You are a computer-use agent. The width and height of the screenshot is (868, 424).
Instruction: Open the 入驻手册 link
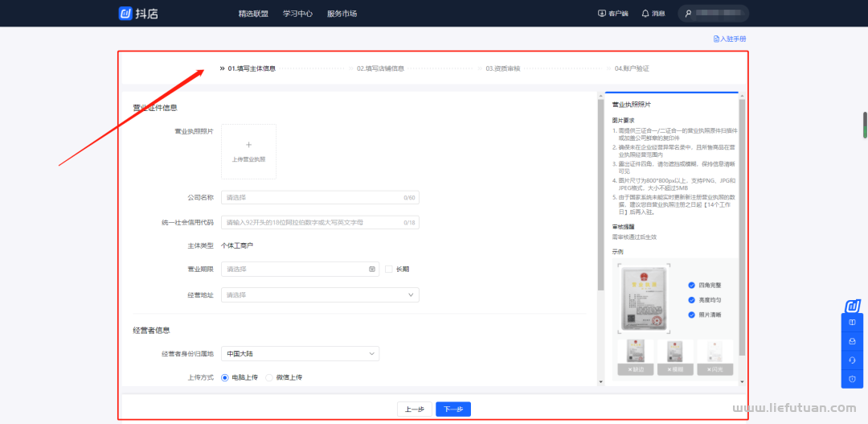pyautogui.click(x=730, y=39)
